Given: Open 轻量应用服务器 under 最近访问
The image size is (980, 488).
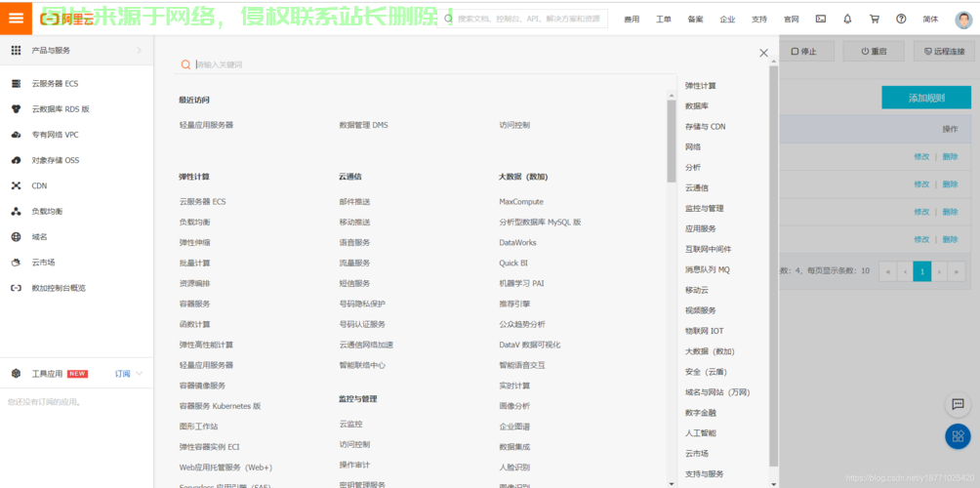Looking at the screenshot, I should (206, 125).
